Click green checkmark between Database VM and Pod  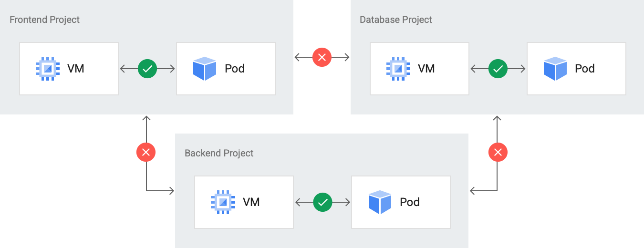pyautogui.click(x=498, y=69)
